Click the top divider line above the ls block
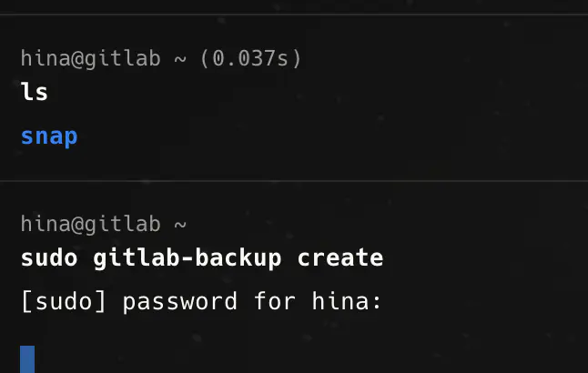Image resolution: width=588 pixels, height=373 pixels. [x=294, y=15]
